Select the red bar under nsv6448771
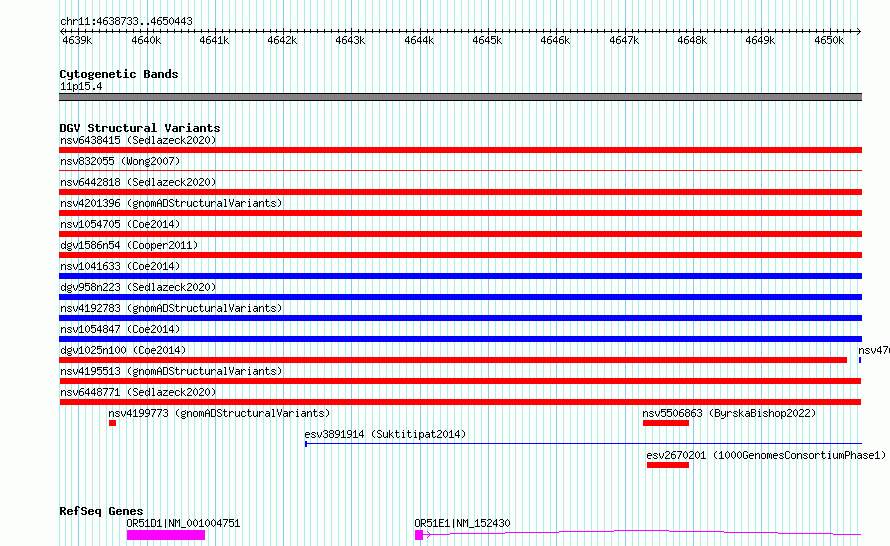 [x=460, y=402]
